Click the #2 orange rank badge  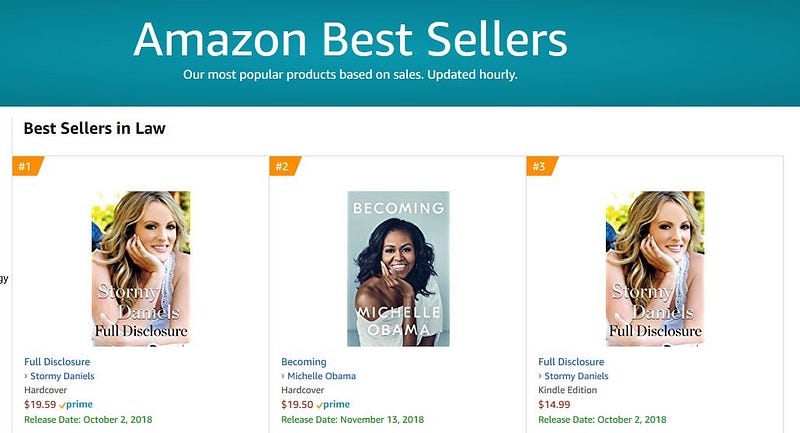[283, 166]
